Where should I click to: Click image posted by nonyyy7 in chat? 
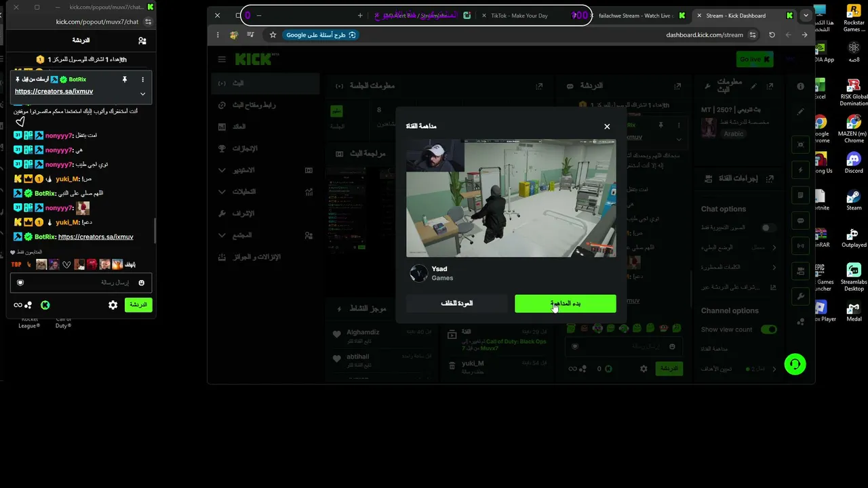83,208
